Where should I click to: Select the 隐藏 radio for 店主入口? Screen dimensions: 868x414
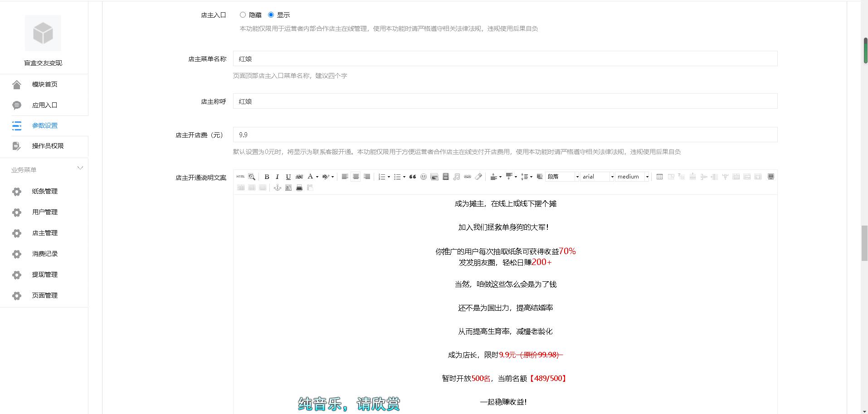pyautogui.click(x=243, y=14)
